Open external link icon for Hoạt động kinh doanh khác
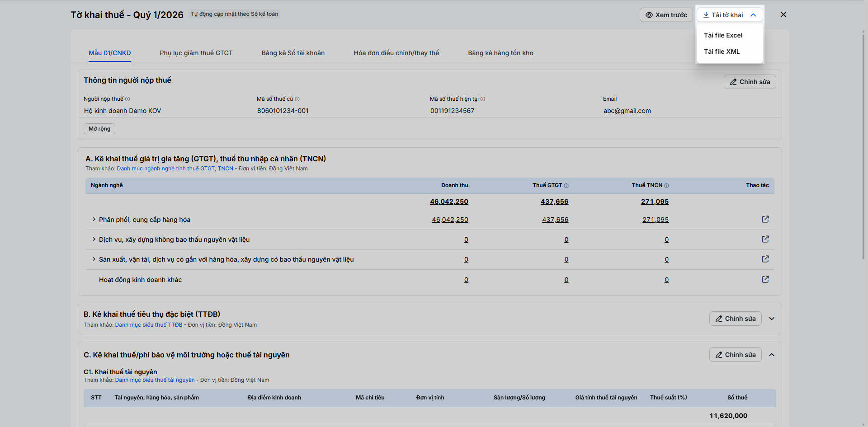Viewport: 868px width, 427px height. click(x=765, y=279)
